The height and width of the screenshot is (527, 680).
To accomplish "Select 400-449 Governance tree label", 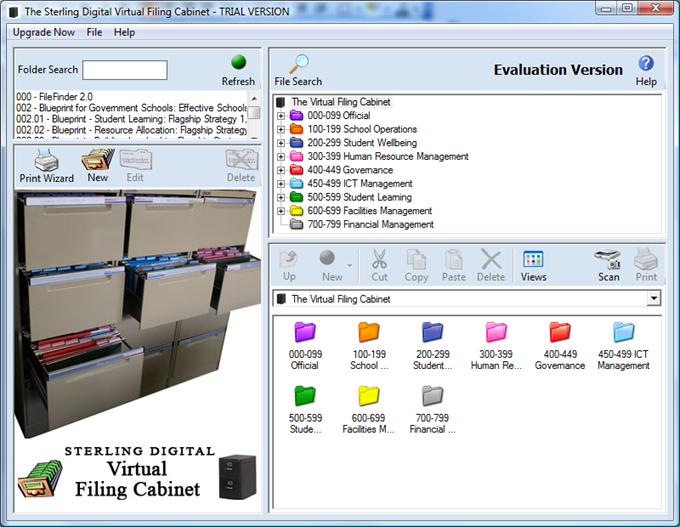I will pyautogui.click(x=350, y=170).
